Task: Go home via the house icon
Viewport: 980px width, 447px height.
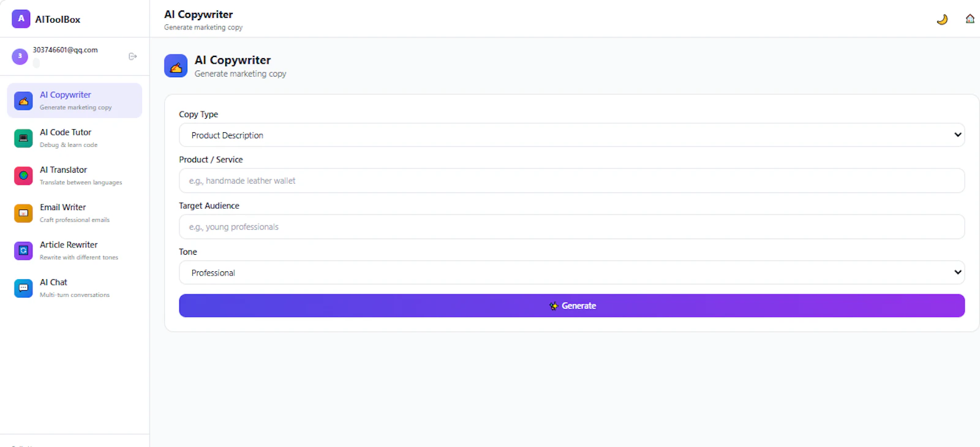Action: (970, 19)
